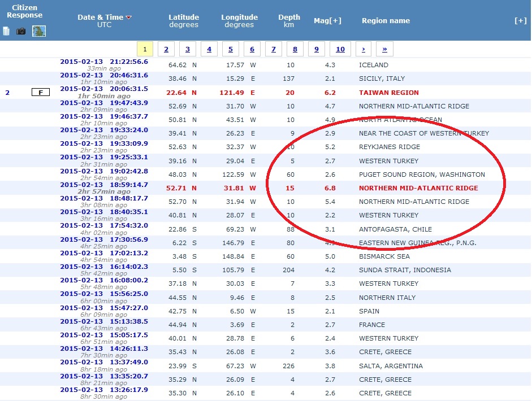Open the 17:30:56.9 earthquake entry
The height and width of the screenshot is (401, 532).
pyautogui.click(x=104, y=239)
